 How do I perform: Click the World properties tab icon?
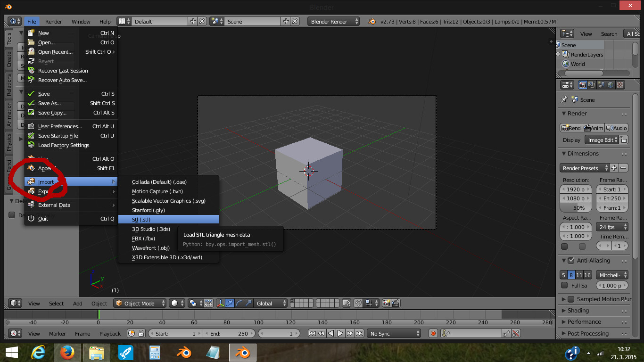(x=611, y=85)
